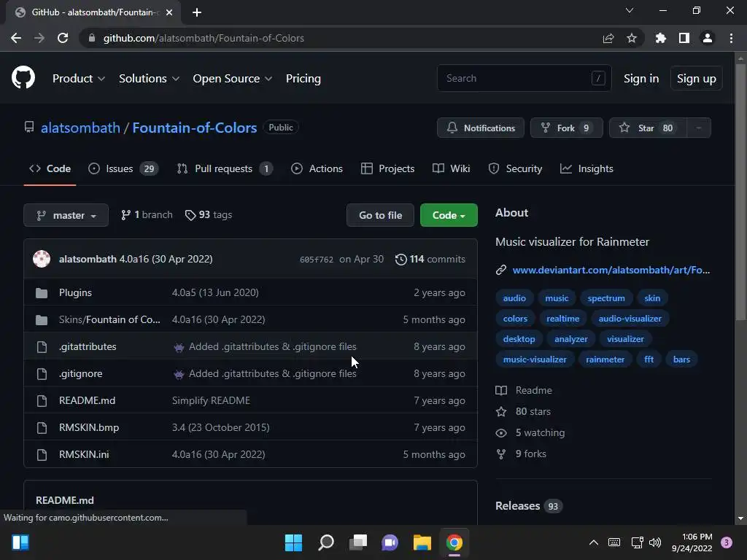Open Chrome tab search chevron

630,10
